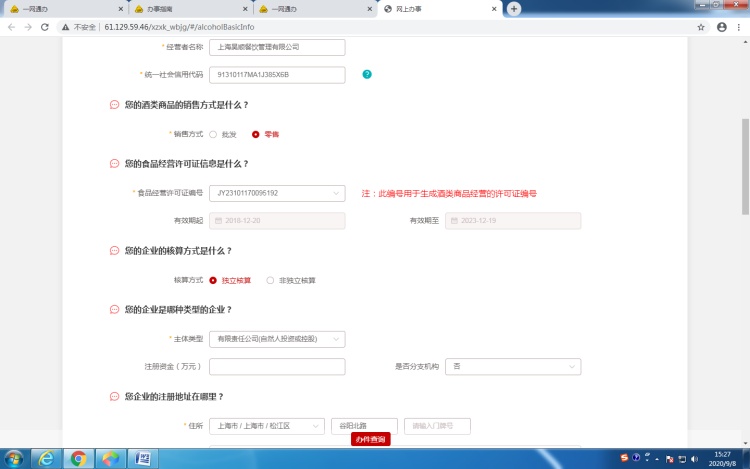Click the red 办件查询 button
The width and height of the screenshot is (750, 469).
pos(370,439)
